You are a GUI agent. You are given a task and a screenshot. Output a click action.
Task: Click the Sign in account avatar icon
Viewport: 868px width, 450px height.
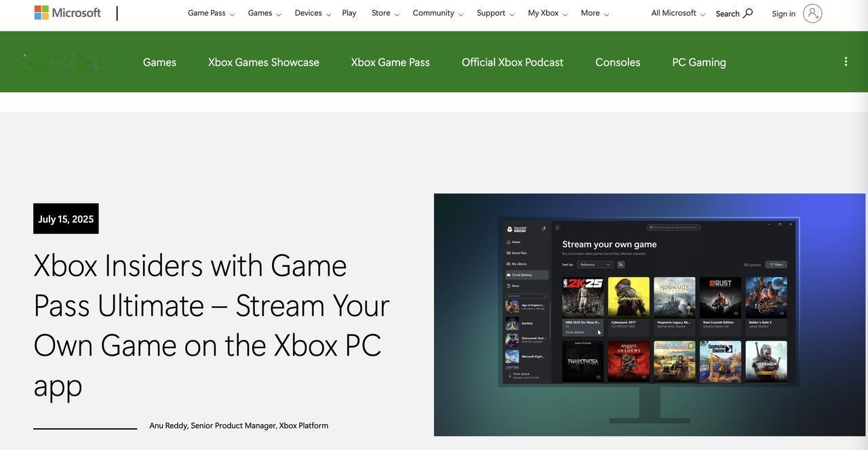tap(812, 14)
